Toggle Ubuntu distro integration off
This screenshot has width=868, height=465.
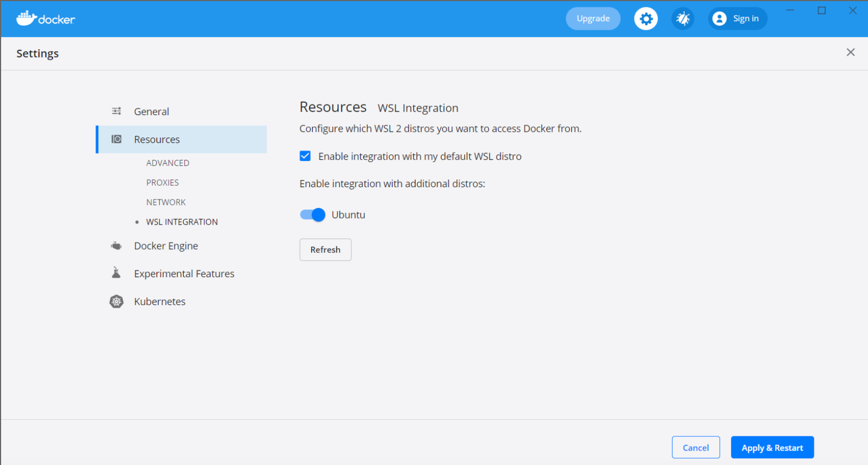click(x=313, y=215)
